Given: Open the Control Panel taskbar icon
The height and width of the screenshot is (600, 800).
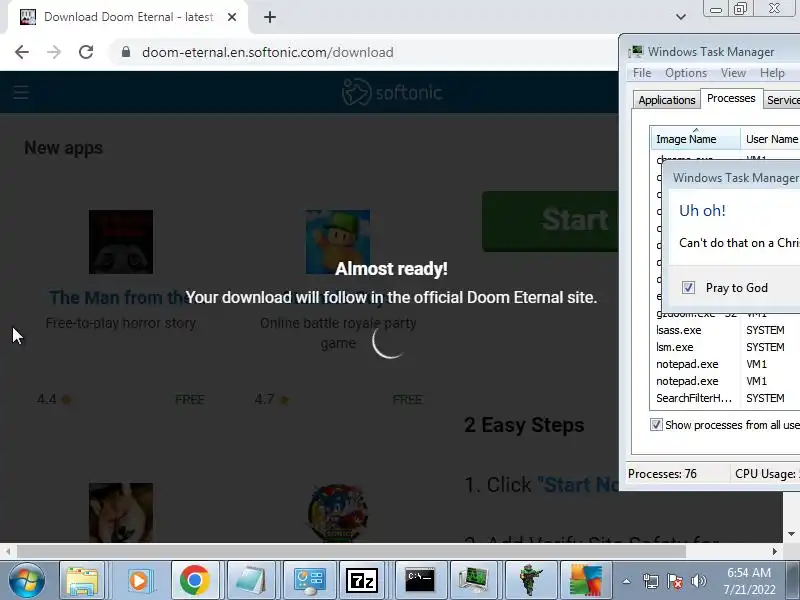Looking at the screenshot, I should [309, 581].
